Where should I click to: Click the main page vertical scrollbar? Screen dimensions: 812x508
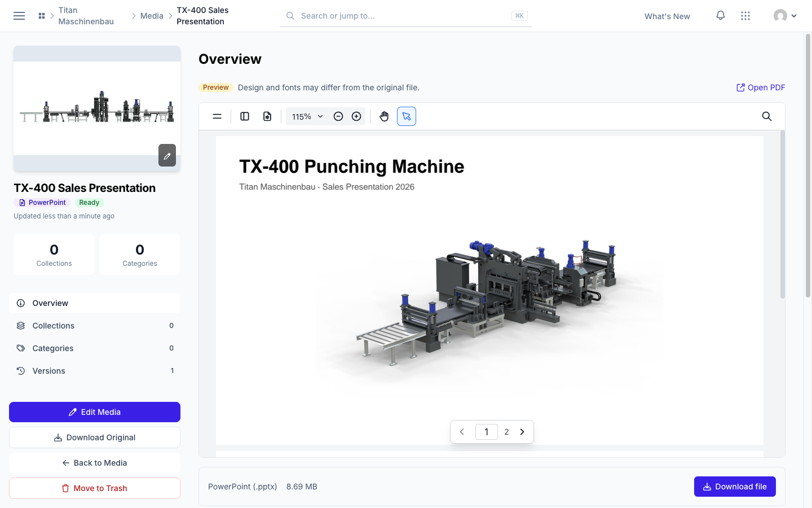[x=808, y=165]
